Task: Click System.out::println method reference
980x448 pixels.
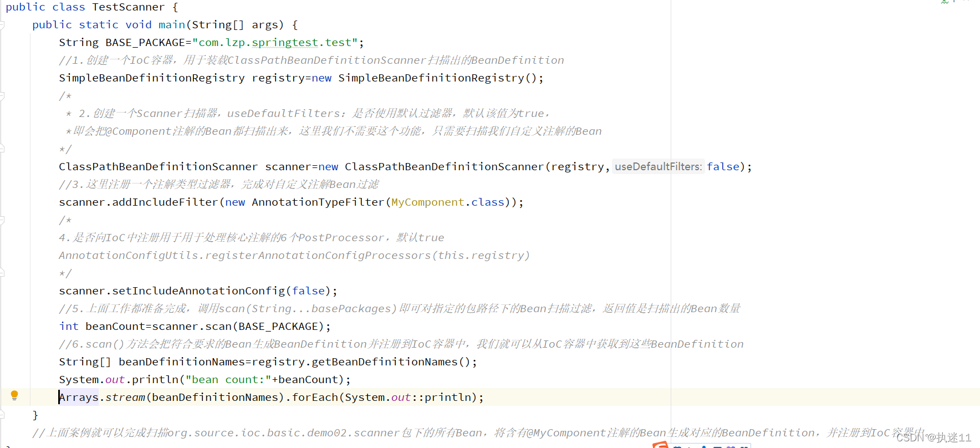Action: point(408,398)
